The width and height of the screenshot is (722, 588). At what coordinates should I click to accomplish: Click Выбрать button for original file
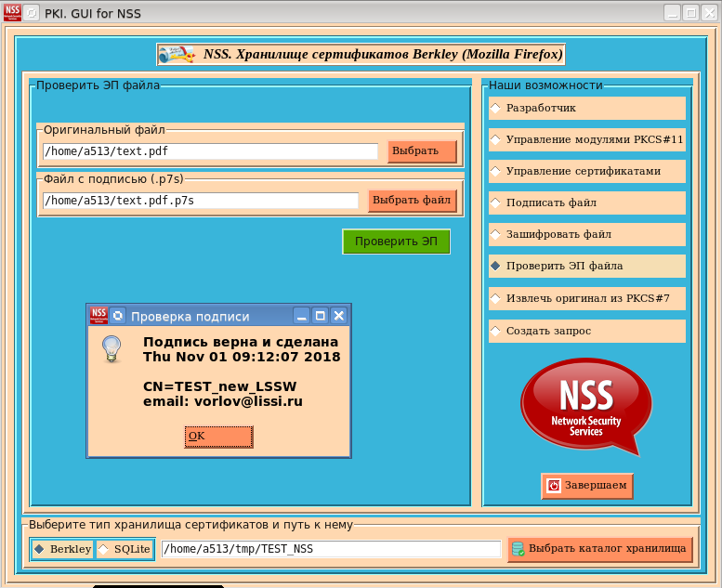422,151
